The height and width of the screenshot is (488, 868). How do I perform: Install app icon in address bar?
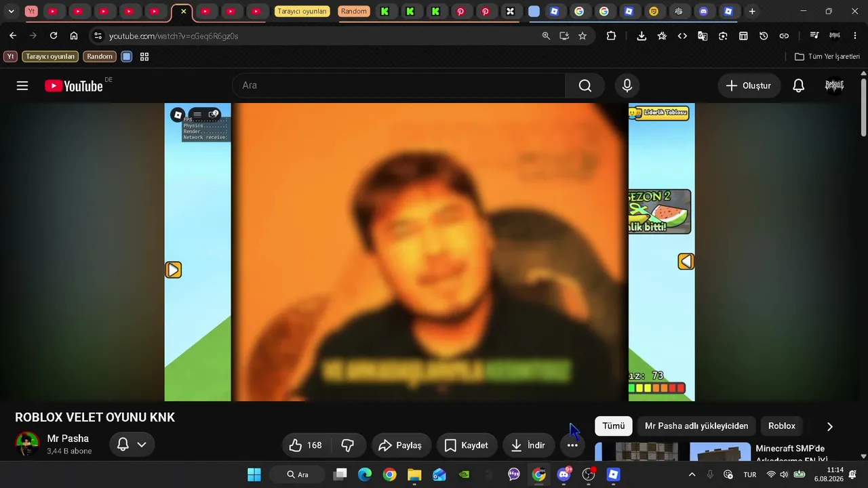(x=564, y=36)
